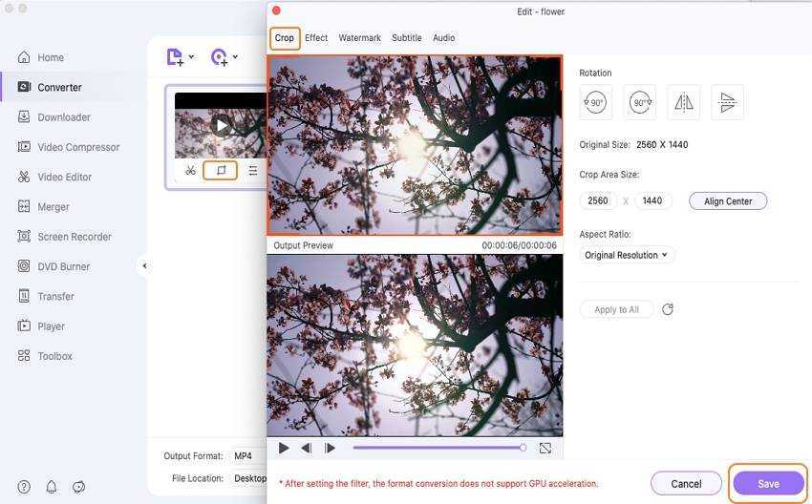Click the Save button

point(768,484)
